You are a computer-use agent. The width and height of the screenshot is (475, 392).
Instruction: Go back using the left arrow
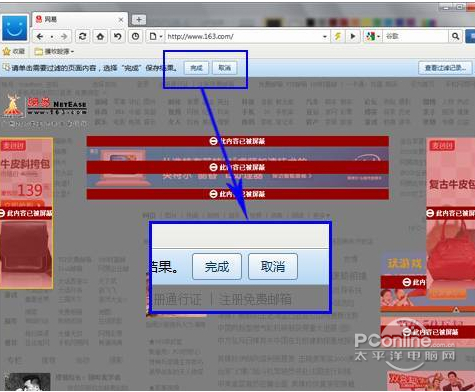coord(40,36)
